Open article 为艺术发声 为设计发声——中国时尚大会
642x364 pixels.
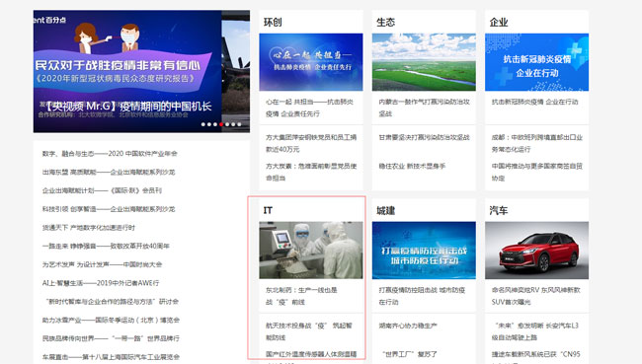tap(102, 264)
